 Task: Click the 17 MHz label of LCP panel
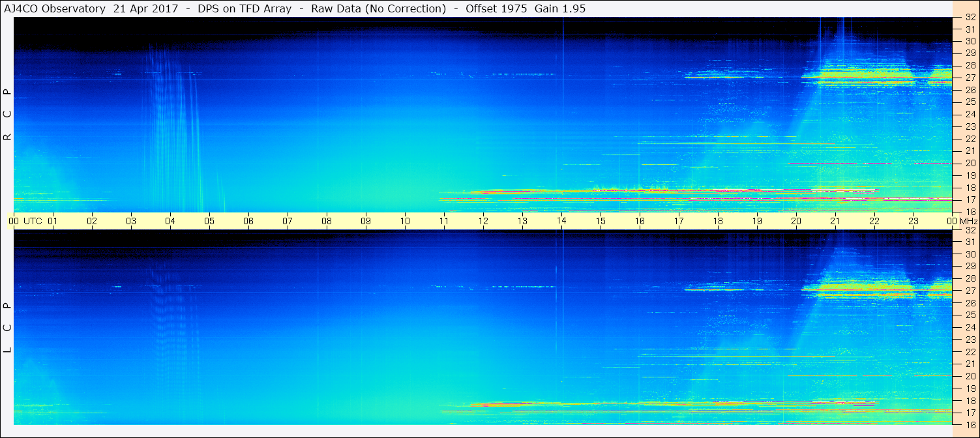coord(970,413)
